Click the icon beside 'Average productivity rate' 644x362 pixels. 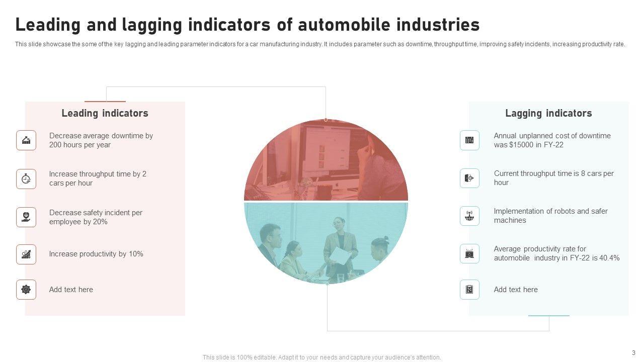click(x=469, y=254)
